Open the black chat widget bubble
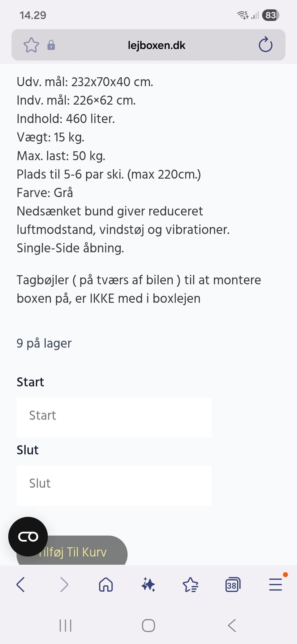297x644 pixels. pos(28,537)
